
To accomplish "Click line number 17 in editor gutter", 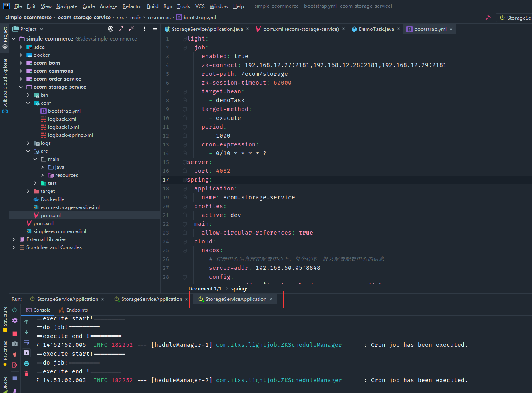I will pyautogui.click(x=165, y=180).
